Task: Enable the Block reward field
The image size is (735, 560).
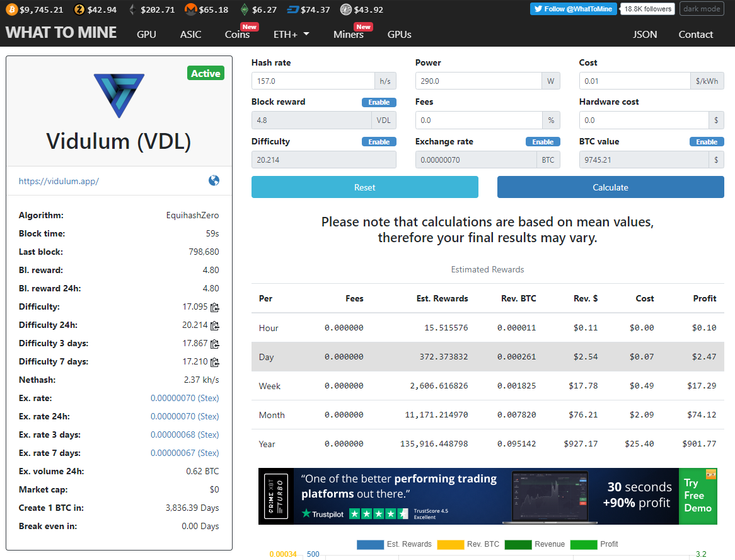Action: point(379,102)
